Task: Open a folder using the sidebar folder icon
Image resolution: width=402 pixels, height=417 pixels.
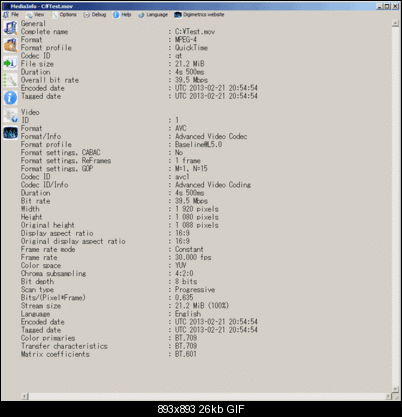Action: [x=10, y=45]
